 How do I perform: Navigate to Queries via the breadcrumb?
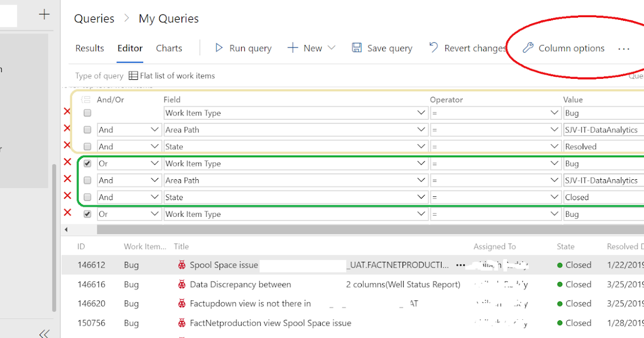coord(94,18)
